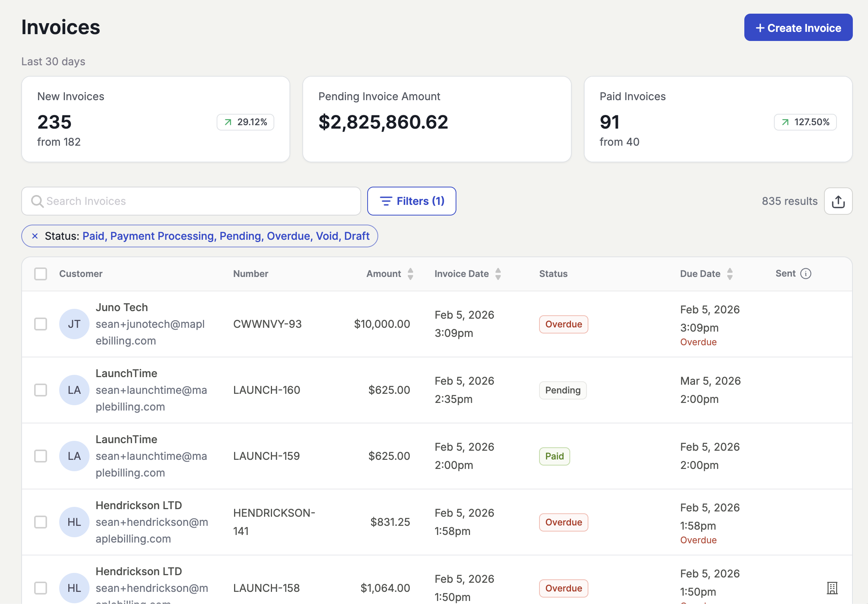Image resolution: width=868 pixels, height=604 pixels.
Task: Remove the Status filter chip
Action: pyautogui.click(x=35, y=236)
